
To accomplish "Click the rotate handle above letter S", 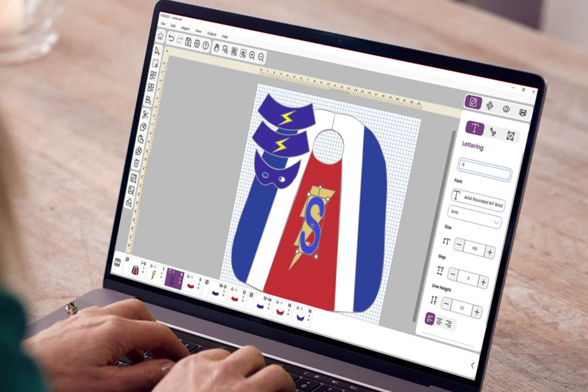I will point(320,187).
